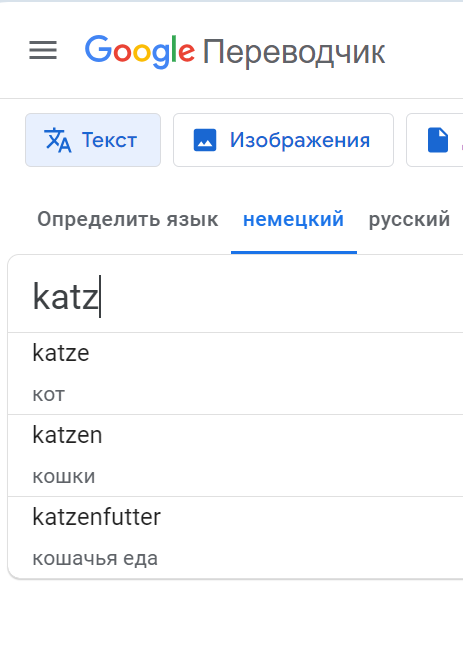Click the Переводчик title link
The image size is (463, 646).
click(x=294, y=53)
